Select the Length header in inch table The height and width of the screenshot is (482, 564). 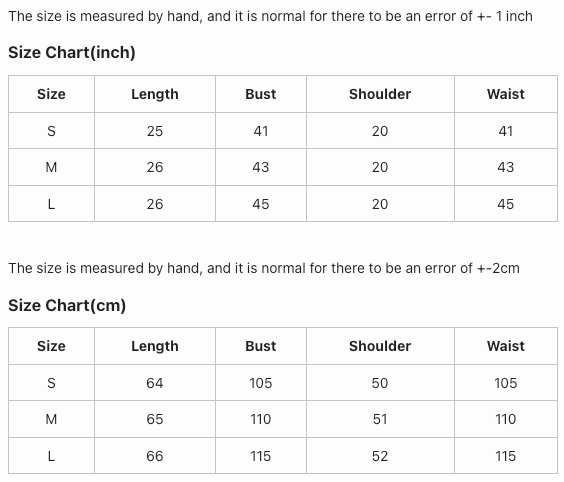tap(155, 94)
